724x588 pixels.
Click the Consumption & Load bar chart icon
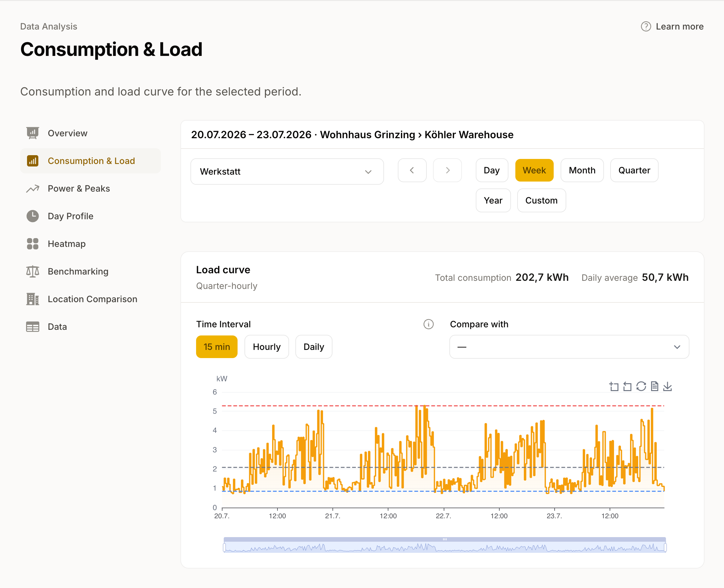pyautogui.click(x=33, y=161)
